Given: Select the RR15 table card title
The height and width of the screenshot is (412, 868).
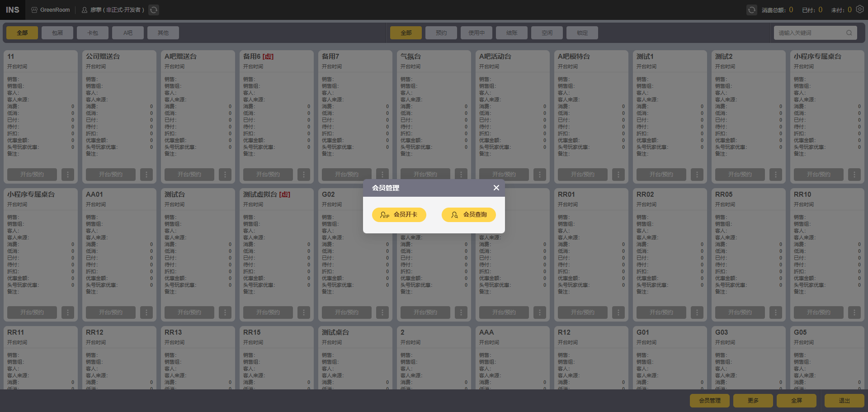Looking at the screenshot, I should click(252, 332).
